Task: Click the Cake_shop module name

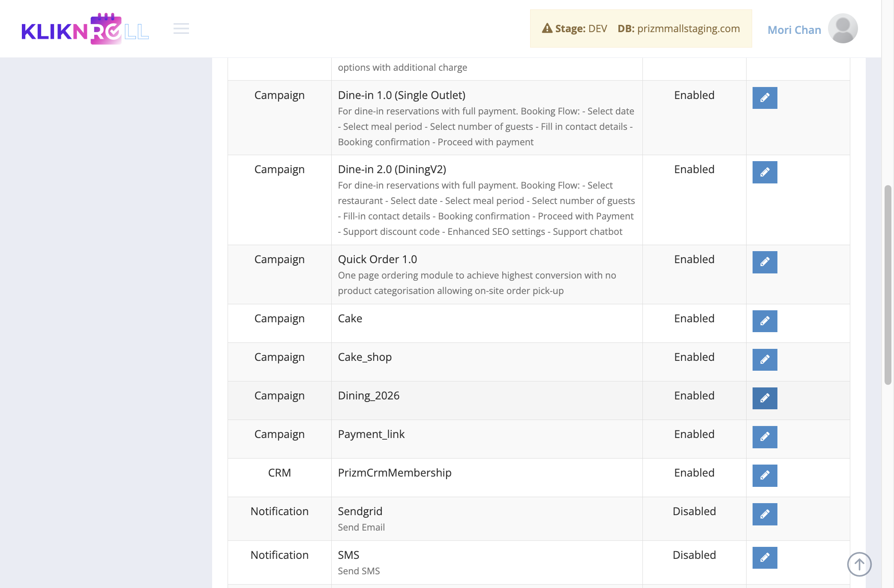Action: coord(365,357)
